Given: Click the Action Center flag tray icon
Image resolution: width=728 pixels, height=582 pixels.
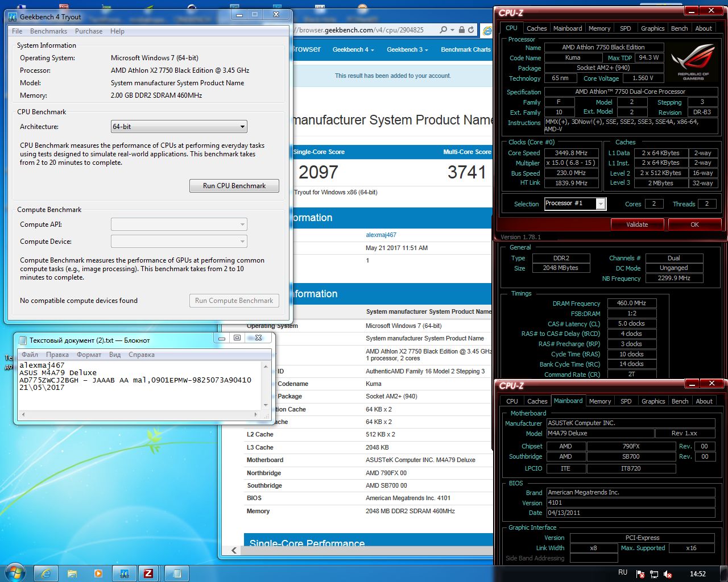Looking at the screenshot, I should [640, 574].
